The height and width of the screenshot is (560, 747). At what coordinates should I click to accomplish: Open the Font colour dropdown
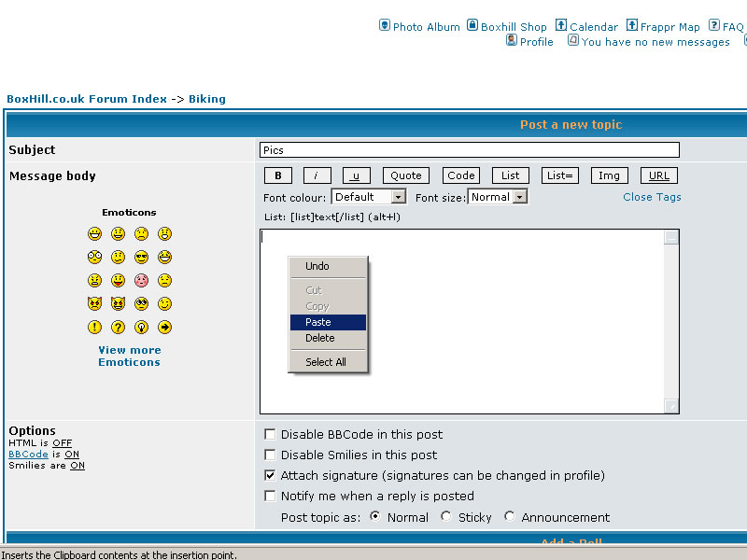[x=399, y=197]
